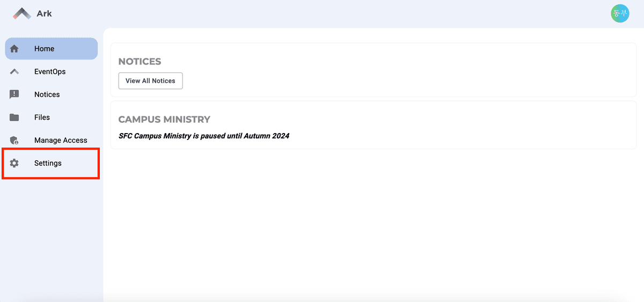Click the Ark logo icon
Image resolution: width=644 pixels, height=302 pixels.
pyautogui.click(x=22, y=13)
